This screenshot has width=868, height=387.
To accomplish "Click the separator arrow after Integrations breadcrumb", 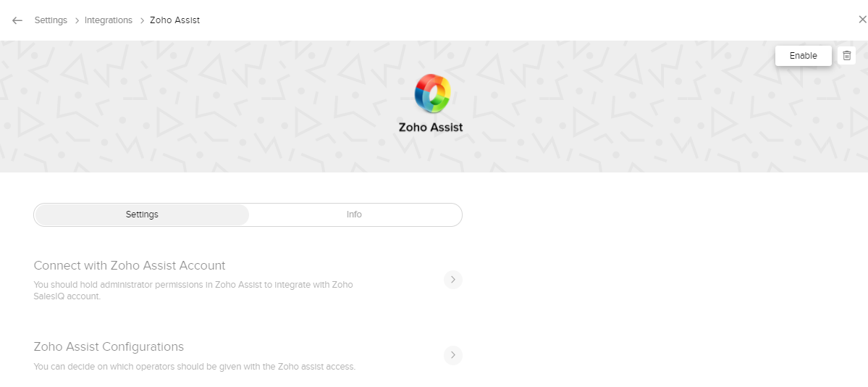I will 141,20.
